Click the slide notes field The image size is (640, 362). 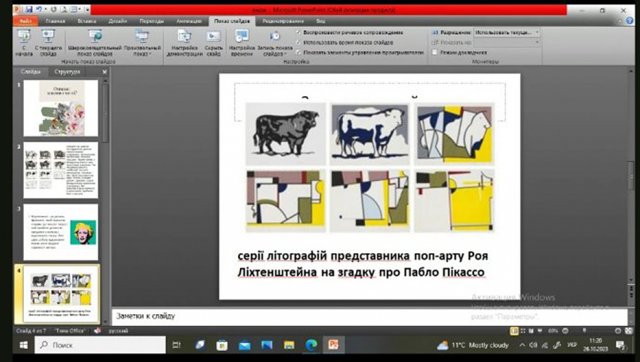tap(369, 316)
